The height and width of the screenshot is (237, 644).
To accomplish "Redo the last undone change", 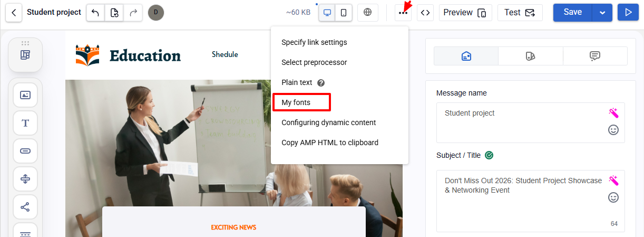I will (x=133, y=13).
